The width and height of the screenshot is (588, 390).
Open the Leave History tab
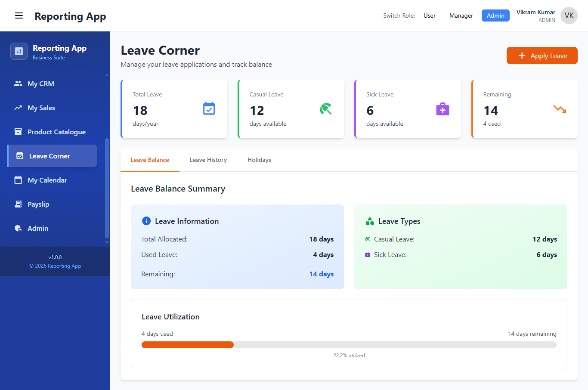[x=208, y=160]
